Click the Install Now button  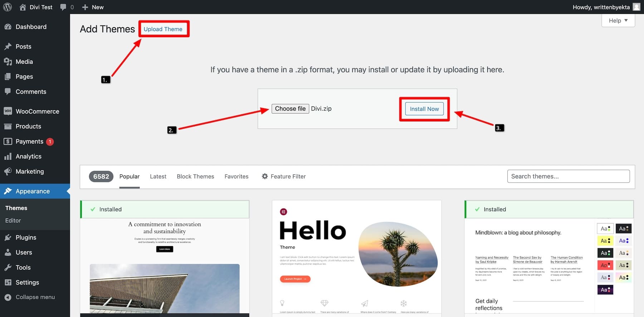(424, 109)
